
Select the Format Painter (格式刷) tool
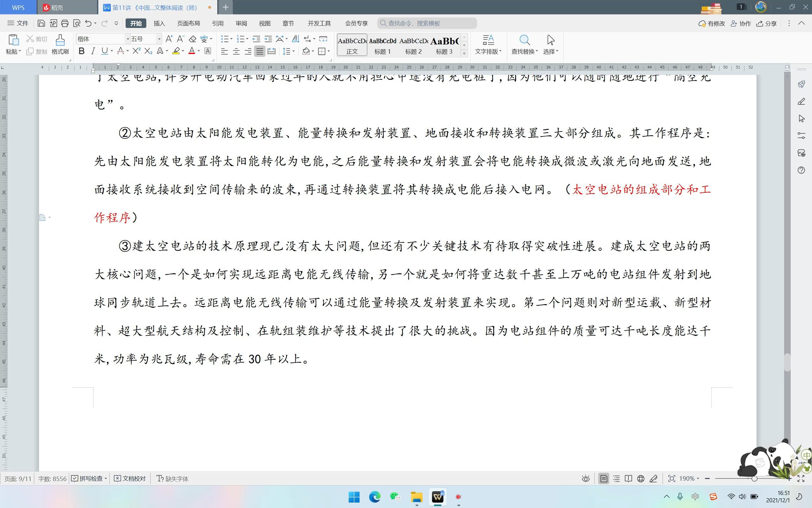pos(60,44)
